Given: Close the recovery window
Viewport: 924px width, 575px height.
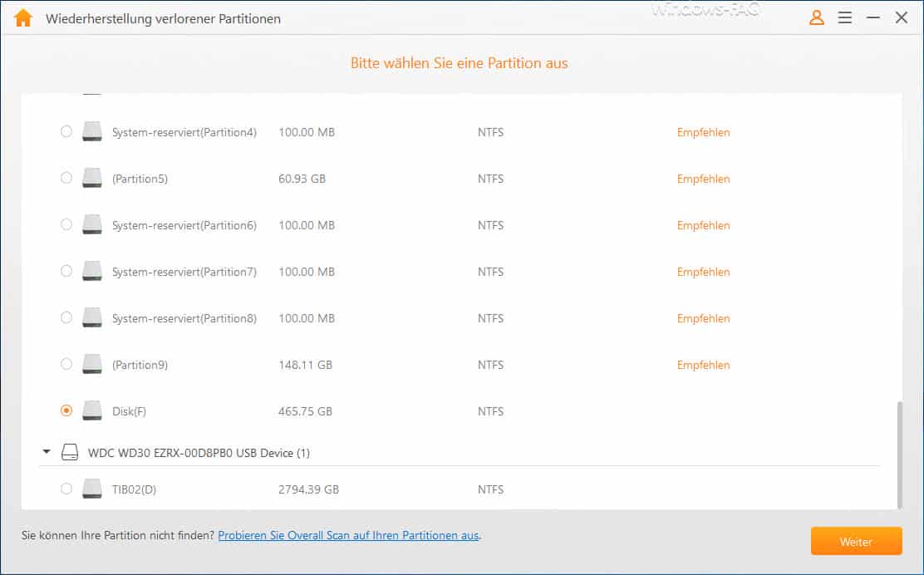Looking at the screenshot, I should point(901,17).
